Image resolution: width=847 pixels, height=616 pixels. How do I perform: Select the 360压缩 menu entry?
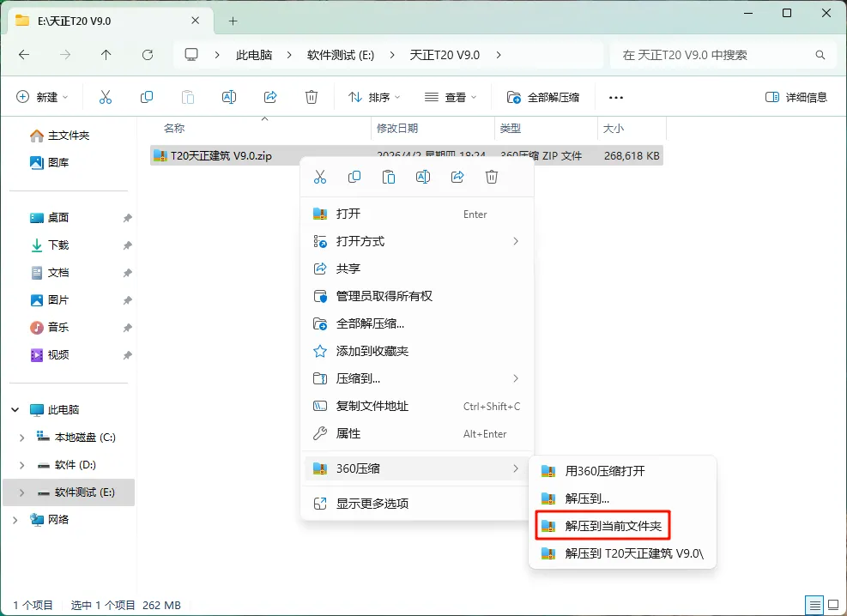(x=417, y=468)
